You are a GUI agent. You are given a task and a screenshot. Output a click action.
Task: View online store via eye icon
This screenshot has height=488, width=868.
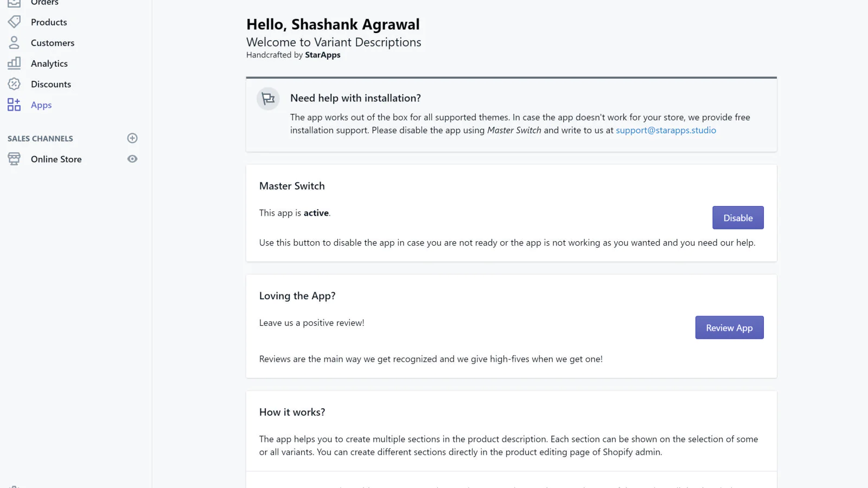pos(132,159)
